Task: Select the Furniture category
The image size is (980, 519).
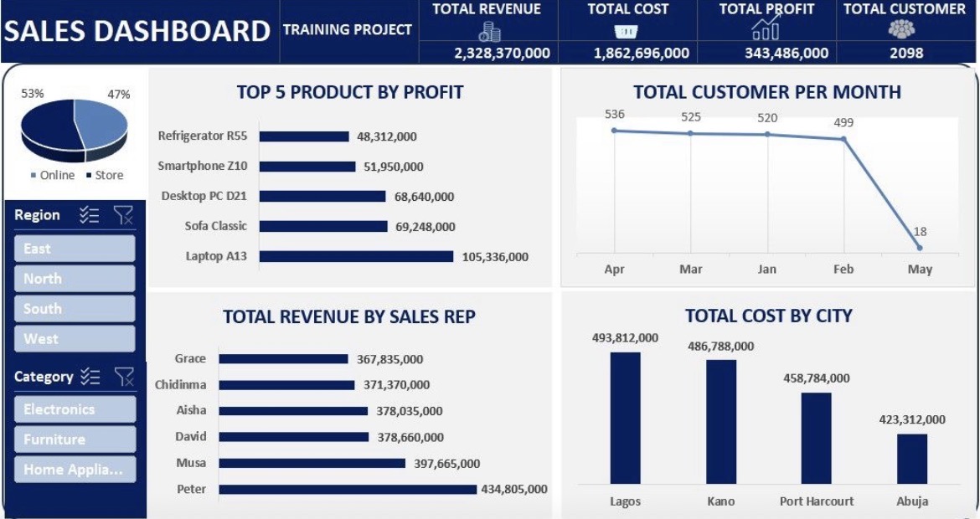Action: click(75, 439)
